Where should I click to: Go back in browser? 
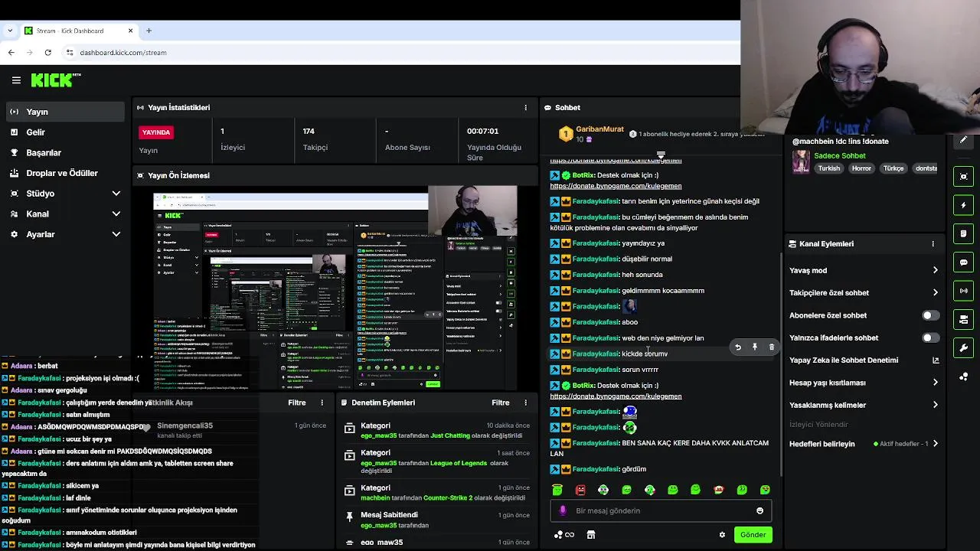click(11, 53)
